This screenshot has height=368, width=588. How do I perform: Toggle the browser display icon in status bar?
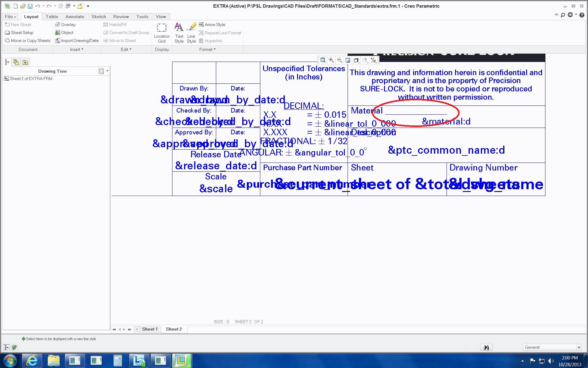coord(14,347)
